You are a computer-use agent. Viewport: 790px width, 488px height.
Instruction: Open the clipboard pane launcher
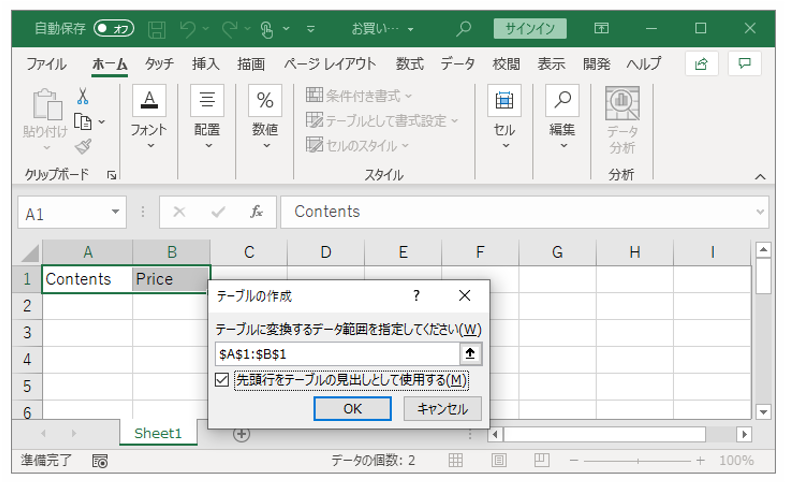[x=111, y=175]
